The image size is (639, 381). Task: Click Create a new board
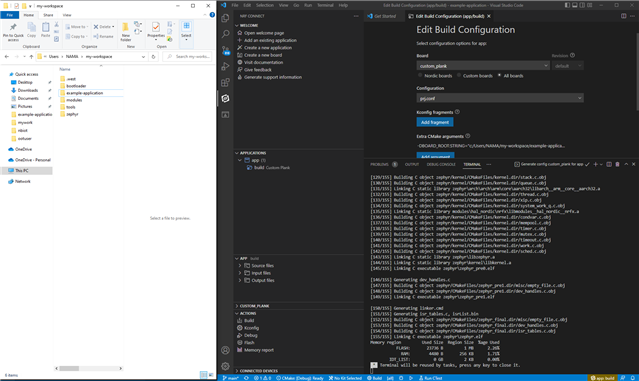(263, 55)
